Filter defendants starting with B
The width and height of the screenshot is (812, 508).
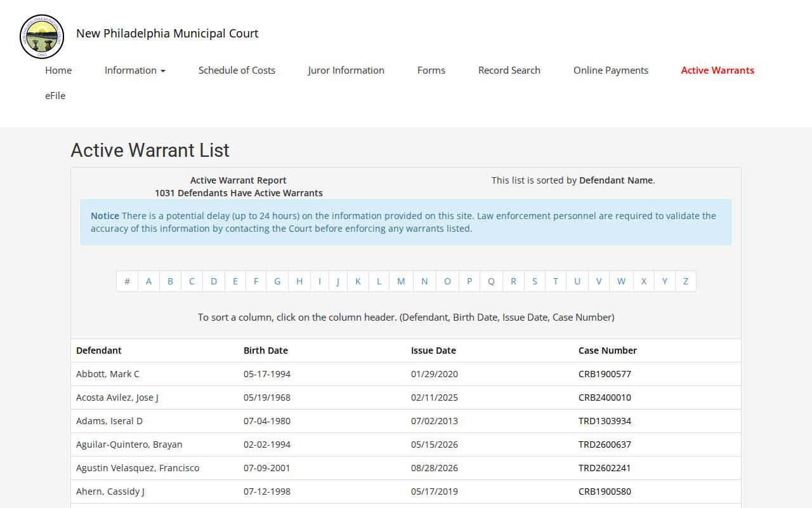170,281
